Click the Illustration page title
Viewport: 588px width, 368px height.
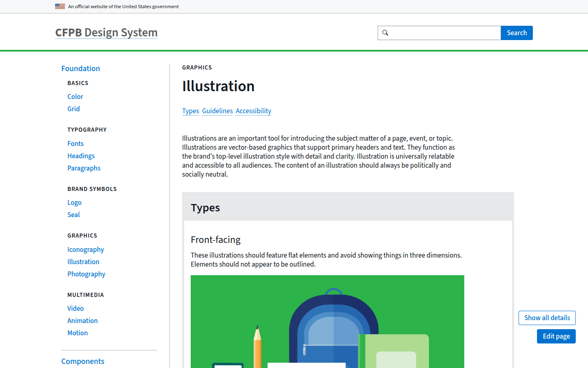pyautogui.click(x=218, y=86)
